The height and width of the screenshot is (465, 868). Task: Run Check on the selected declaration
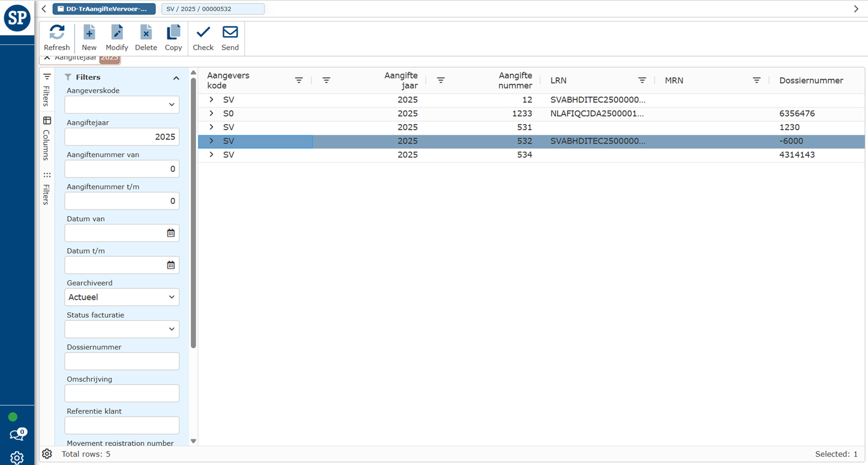[x=203, y=33]
